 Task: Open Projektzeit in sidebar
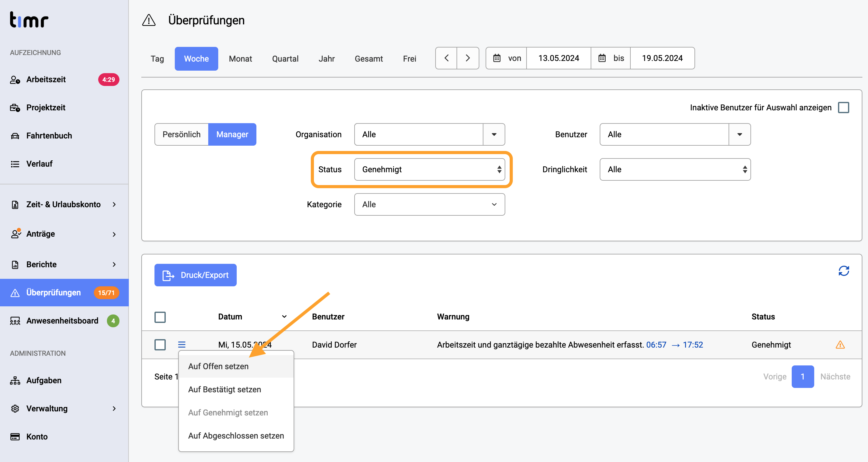[x=46, y=108]
